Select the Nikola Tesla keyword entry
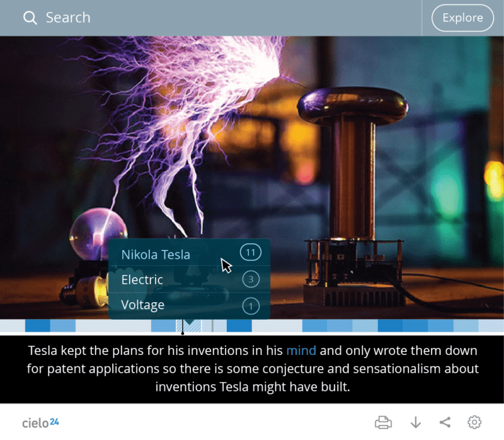This screenshot has height=440, width=504. coord(190,253)
